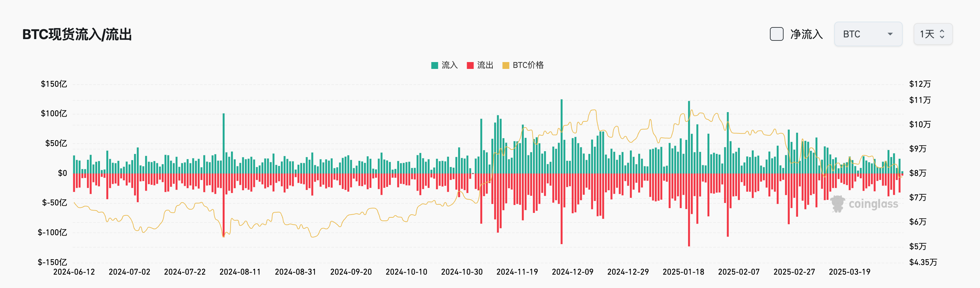Hide the 流出 series via legend text

(x=485, y=65)
